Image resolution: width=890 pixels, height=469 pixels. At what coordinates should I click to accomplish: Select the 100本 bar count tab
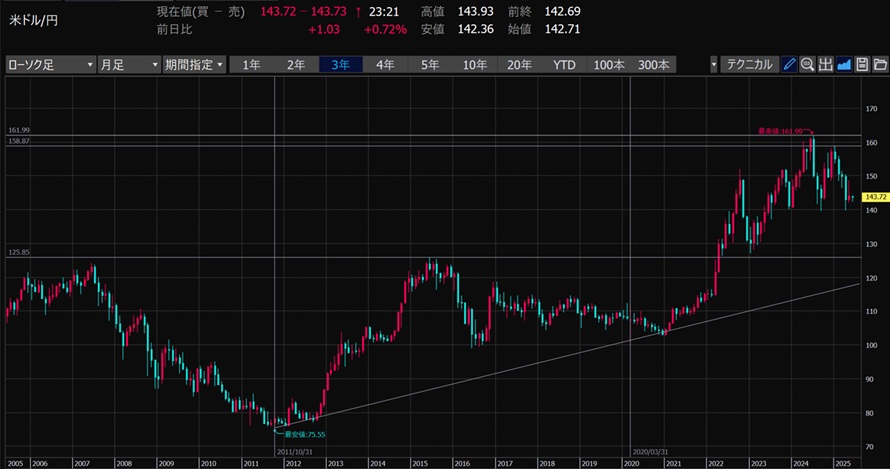(608, 65)
